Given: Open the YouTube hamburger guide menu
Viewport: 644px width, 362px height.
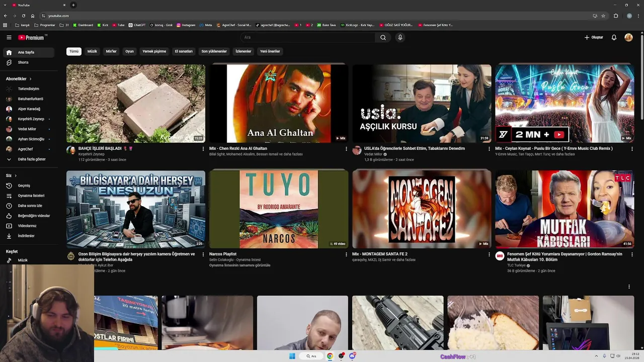Looking at the screenshot, I should pos(9,37).
